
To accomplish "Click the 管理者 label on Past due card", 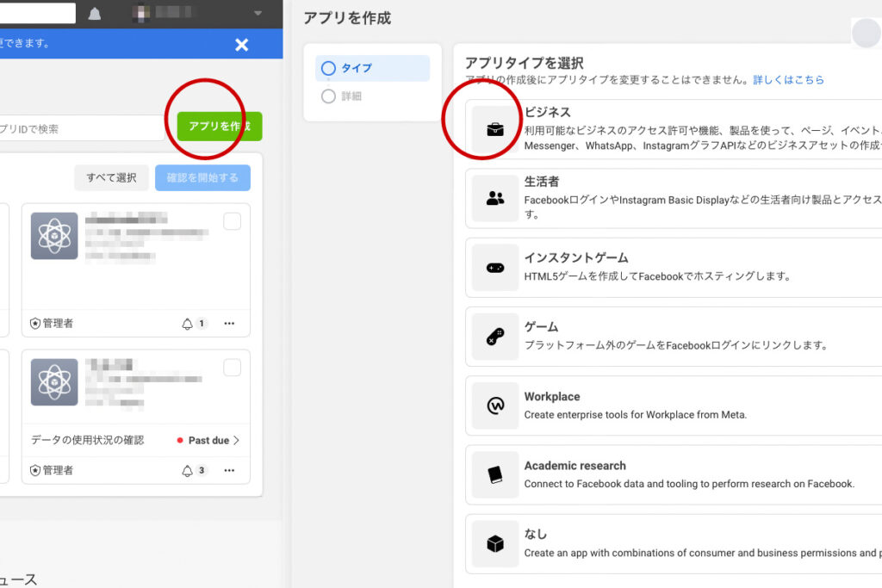I will [x=58, y=470].
